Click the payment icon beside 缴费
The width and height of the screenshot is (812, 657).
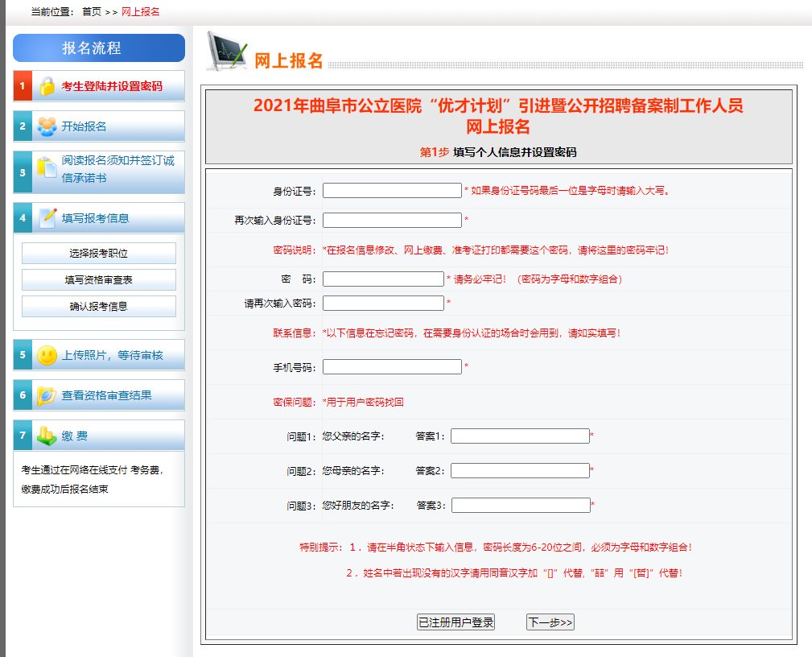(47, 436)
